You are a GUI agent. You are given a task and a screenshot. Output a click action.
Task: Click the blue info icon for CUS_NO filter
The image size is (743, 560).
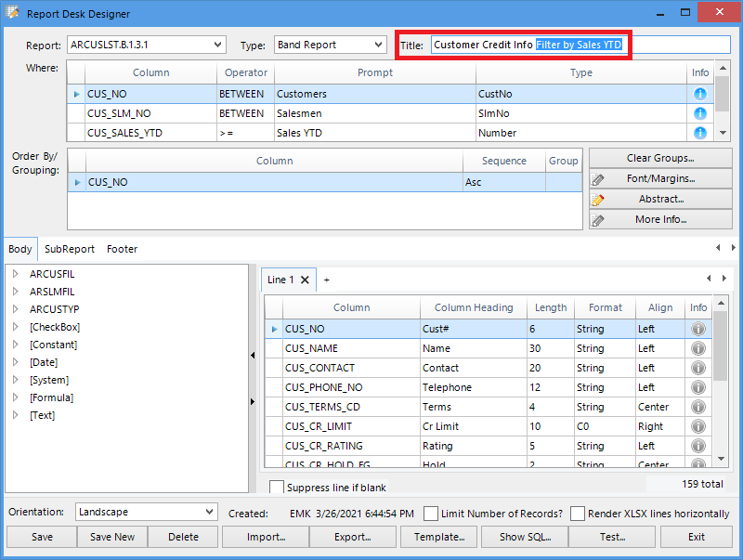click(x=700, y=94)
